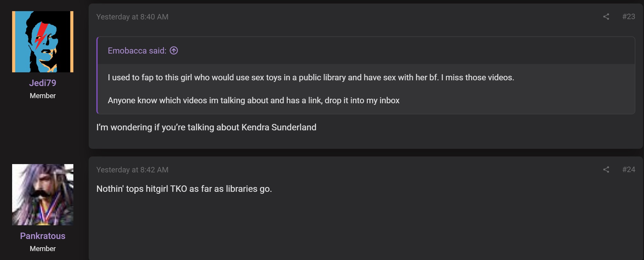644x260 pixels.
Task: Open Pankratous's mustached avatar image
Action: pyautogui.click(x=43, y=195)
